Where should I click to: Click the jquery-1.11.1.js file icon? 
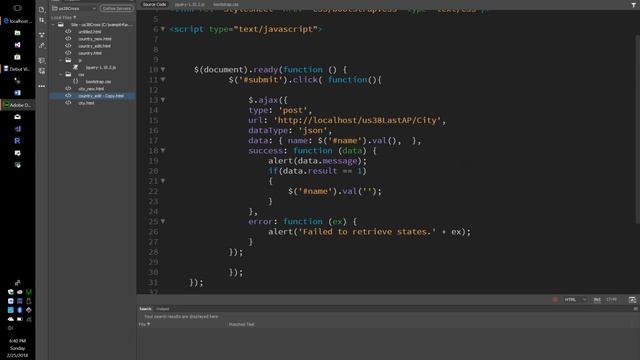[76, 67]
